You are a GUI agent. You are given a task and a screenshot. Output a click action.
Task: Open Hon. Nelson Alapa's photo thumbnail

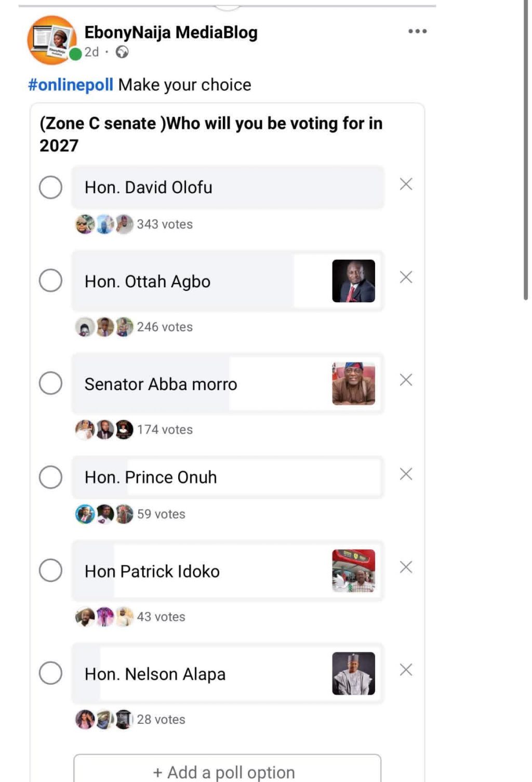(x=353, y=673)
